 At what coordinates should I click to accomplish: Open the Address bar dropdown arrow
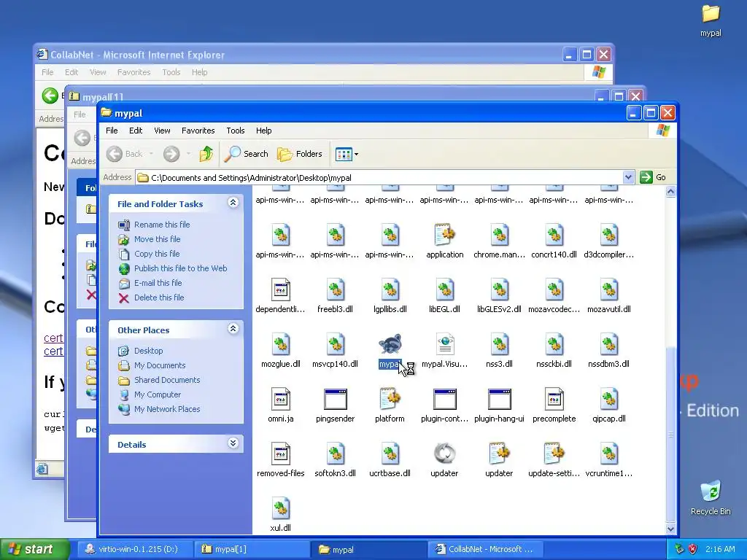click(628, 178)
